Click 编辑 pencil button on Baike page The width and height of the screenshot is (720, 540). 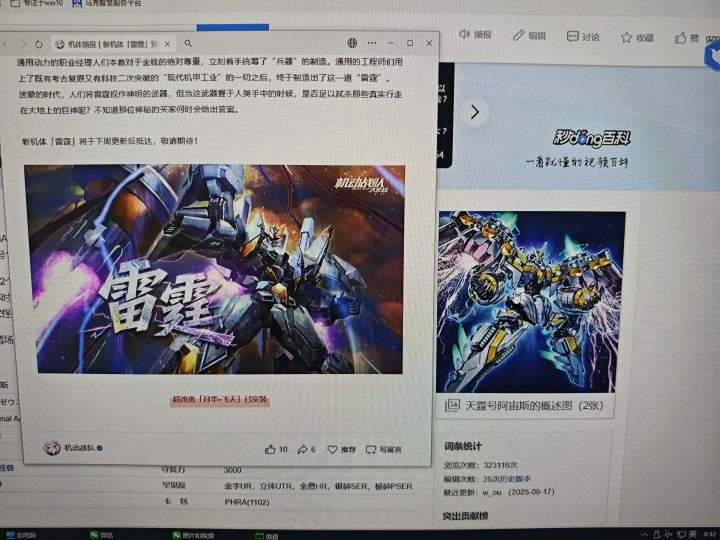point(529,35)
